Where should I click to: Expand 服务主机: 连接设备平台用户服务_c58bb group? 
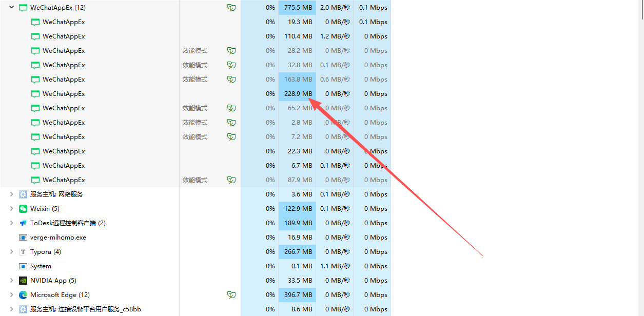point(11,309)
